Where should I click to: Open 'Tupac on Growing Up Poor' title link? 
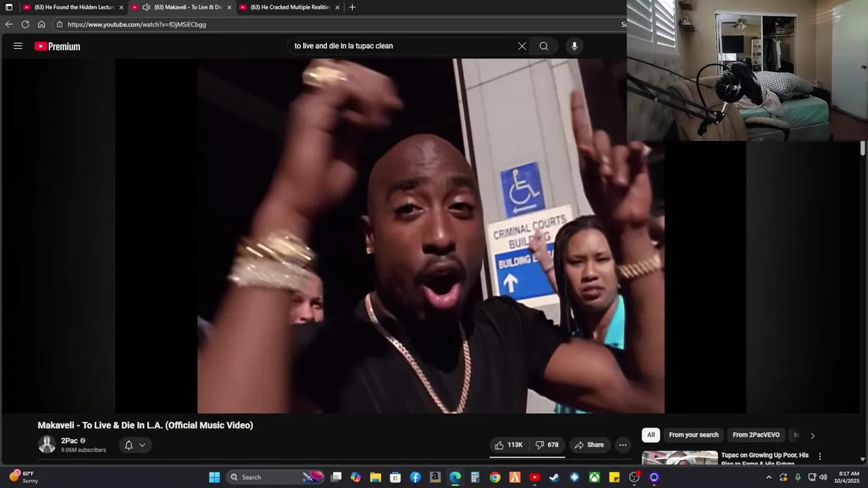click(765, 459)
